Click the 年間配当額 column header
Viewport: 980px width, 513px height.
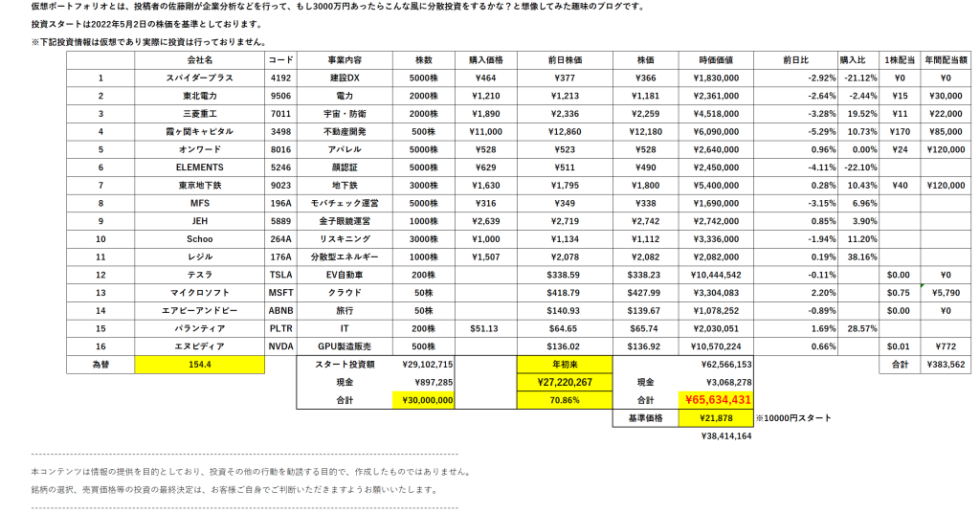pyautogui.click(x=946, y=60)
